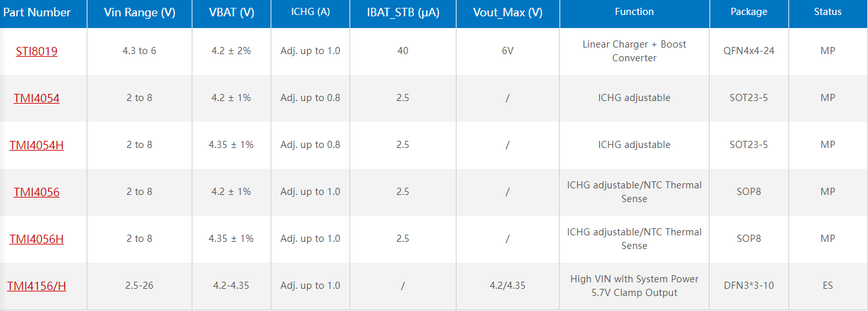
Task: Open the TMI4054H part link
Action: point(37,145)
